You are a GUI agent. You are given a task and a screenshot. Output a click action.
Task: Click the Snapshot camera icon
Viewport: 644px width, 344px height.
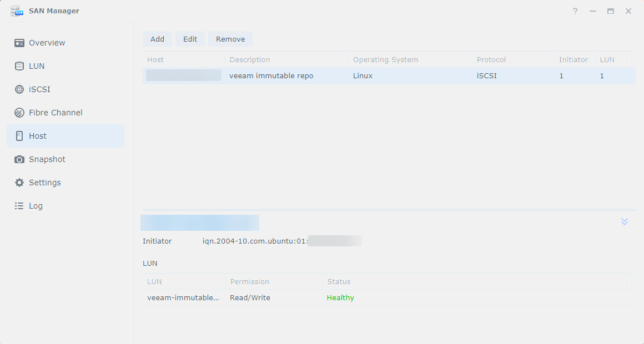[x=19, y=159]
